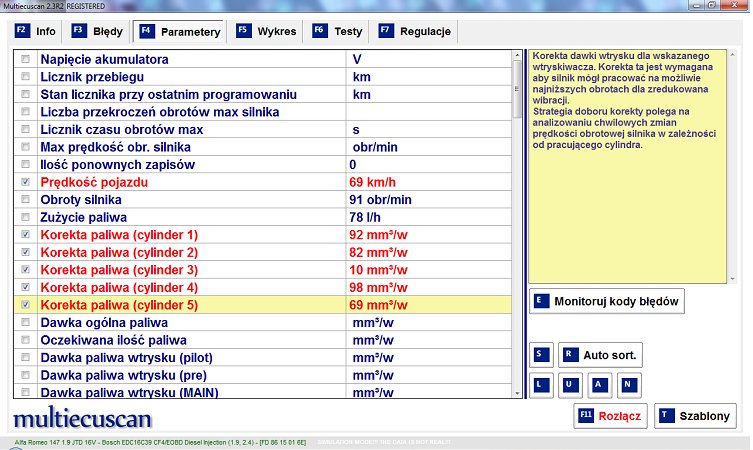Click Rozłącz to disconnect

(609, 416)
